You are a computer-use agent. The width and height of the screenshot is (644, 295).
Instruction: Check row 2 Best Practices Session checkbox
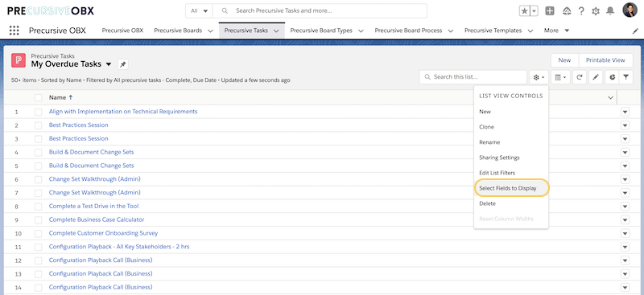click(38, 125)
